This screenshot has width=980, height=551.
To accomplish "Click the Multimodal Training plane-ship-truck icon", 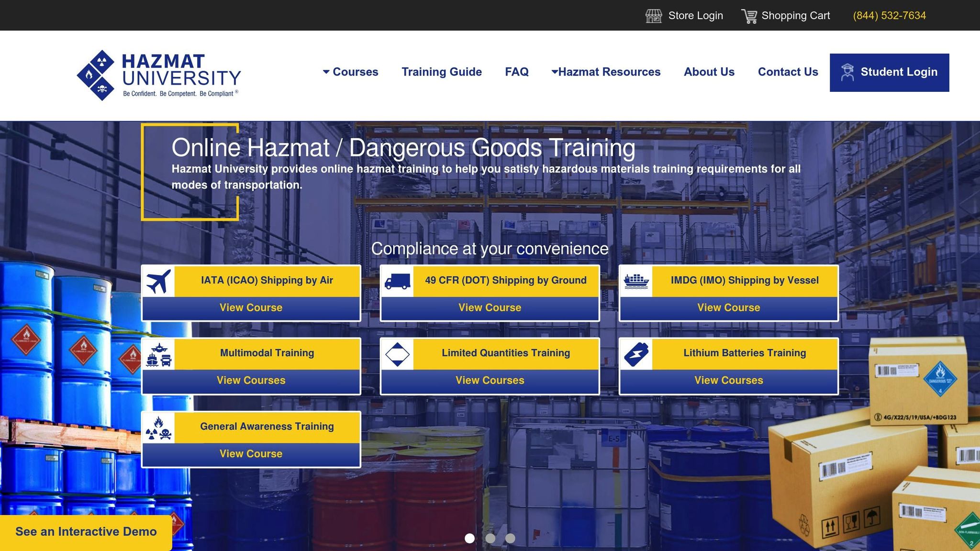I will pyautogui.click(x=158, y=354).
